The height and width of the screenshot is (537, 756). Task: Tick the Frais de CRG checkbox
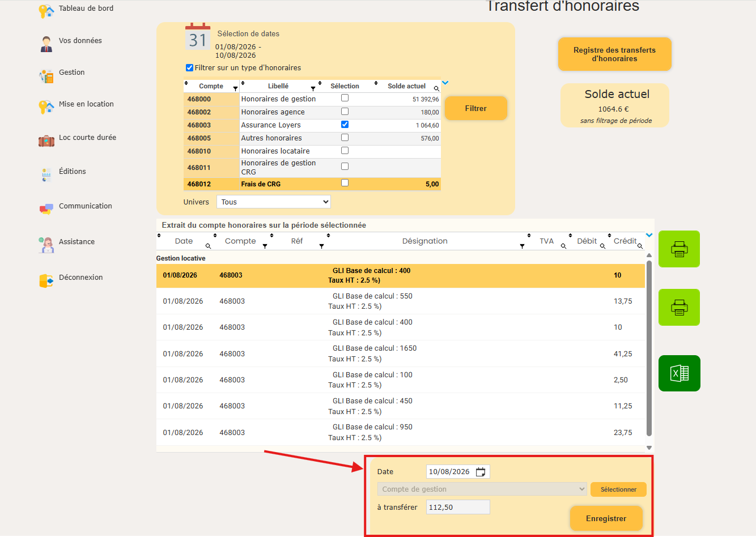pos(345,183)
